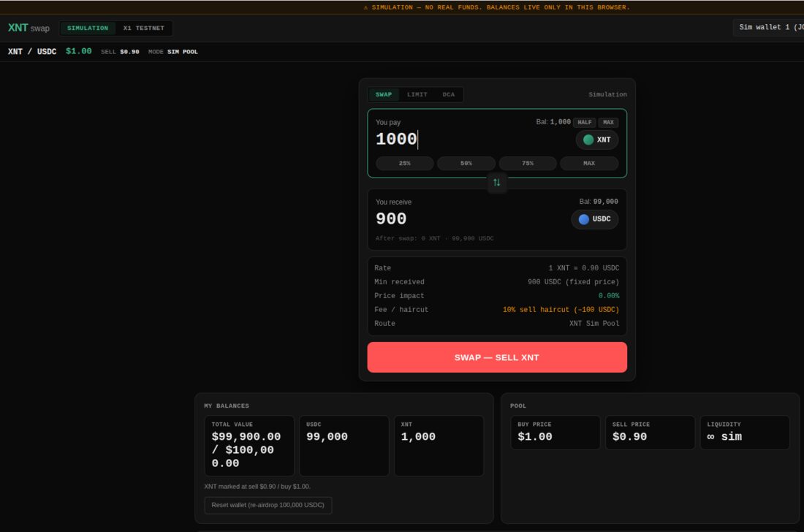Viewport: 804px width, 532px height.
Task: Click the You receive amount 900
Action: 391,218
